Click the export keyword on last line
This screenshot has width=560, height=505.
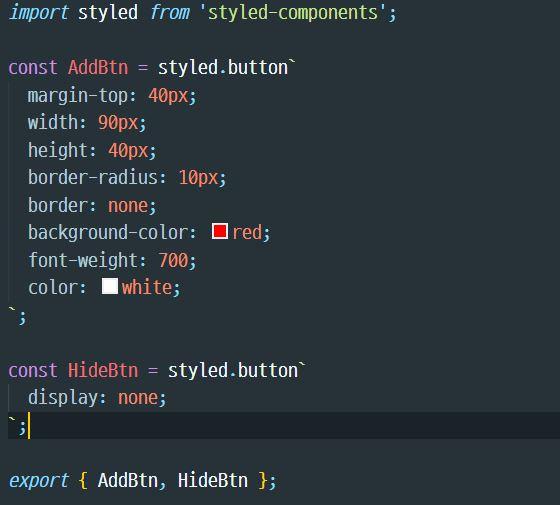pyautogui.click(x=39, y=480)
